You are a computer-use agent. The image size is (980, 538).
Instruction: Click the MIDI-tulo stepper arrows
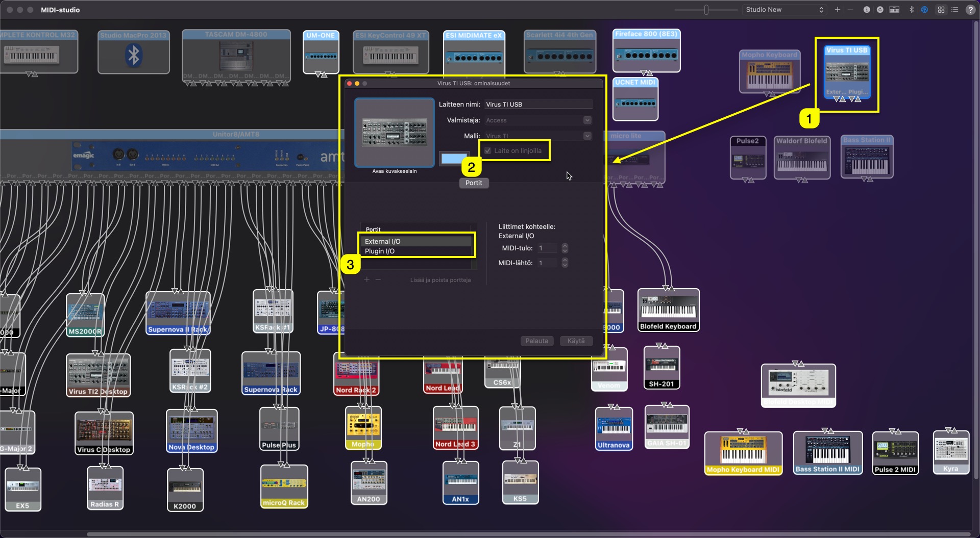tap(565, 248)
